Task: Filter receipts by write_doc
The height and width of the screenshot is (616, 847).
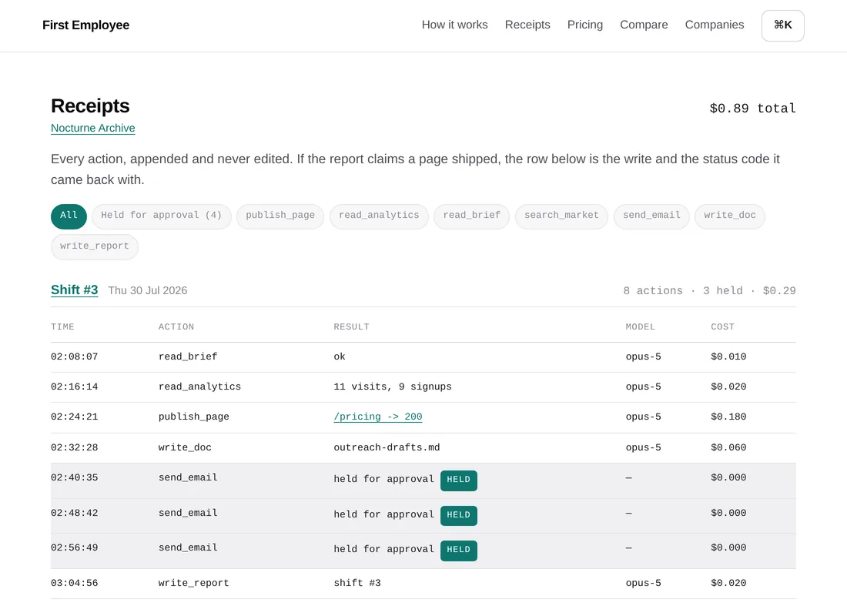Action: pos(730,216)
